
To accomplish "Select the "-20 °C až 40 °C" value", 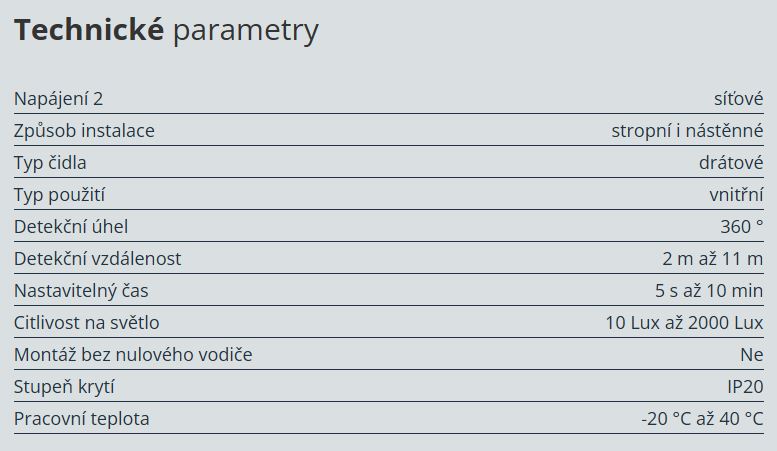I will 702,418.
